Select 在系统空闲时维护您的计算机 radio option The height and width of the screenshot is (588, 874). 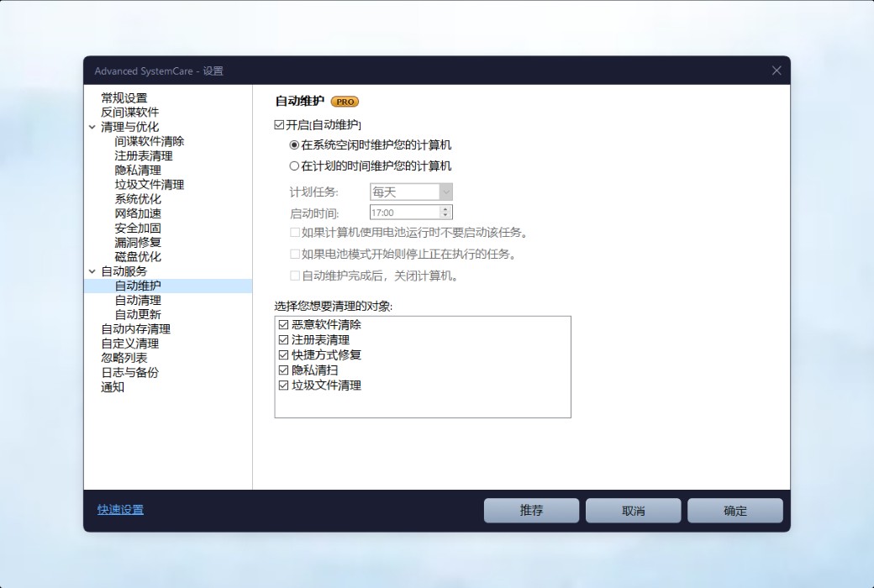(x=294, y=145)
